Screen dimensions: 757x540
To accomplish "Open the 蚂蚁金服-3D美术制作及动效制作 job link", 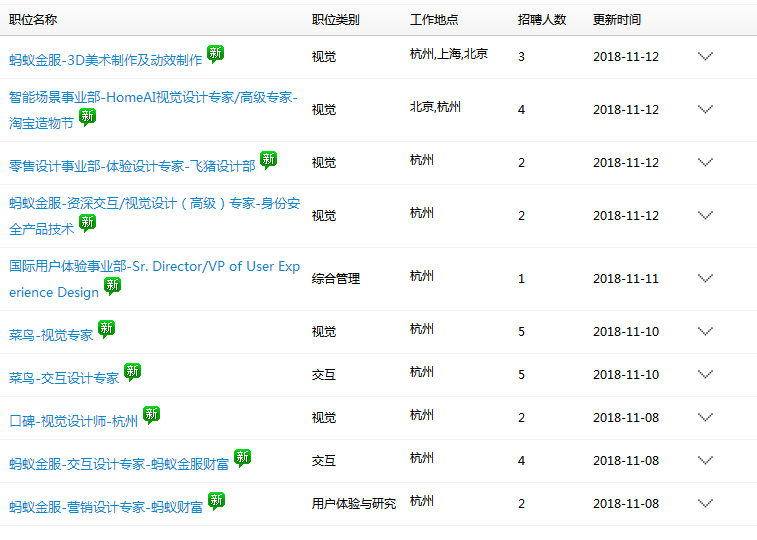I will point(106,60).
